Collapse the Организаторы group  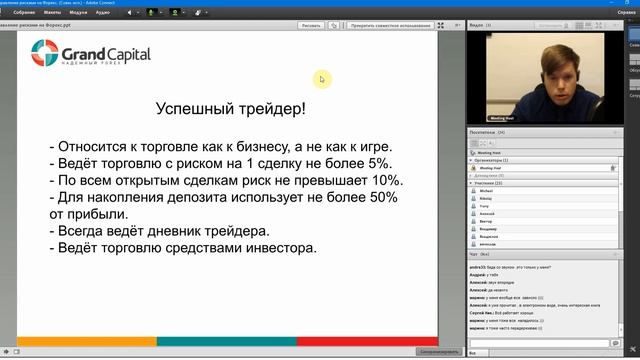471,160
